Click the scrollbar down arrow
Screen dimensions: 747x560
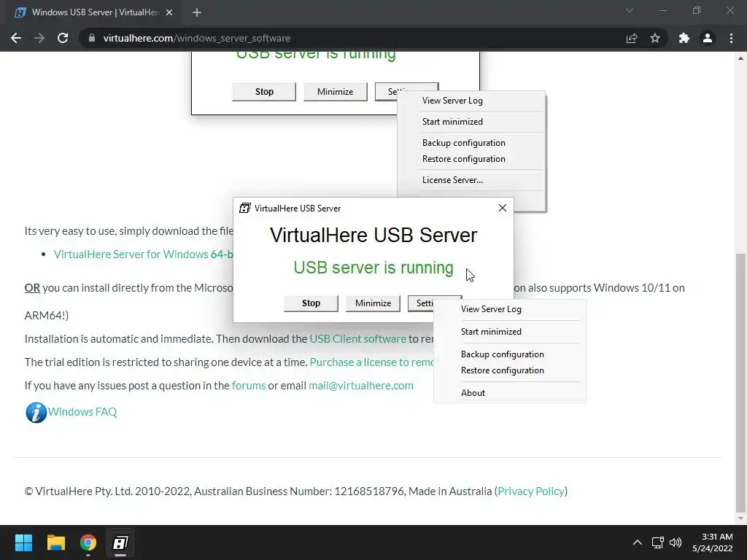(740, 518)
